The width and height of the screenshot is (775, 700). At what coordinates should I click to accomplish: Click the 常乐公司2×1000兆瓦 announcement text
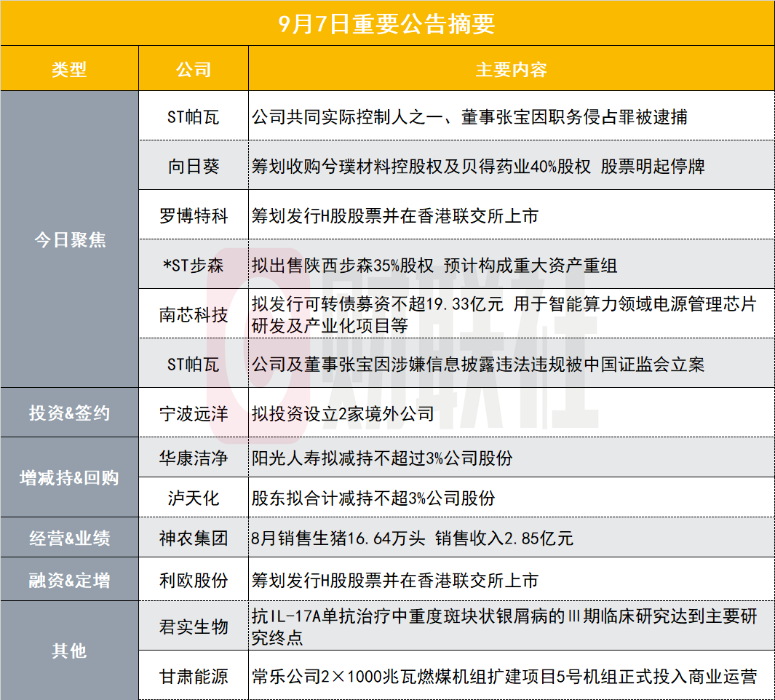pyautogui.click(x=504, y=676)
